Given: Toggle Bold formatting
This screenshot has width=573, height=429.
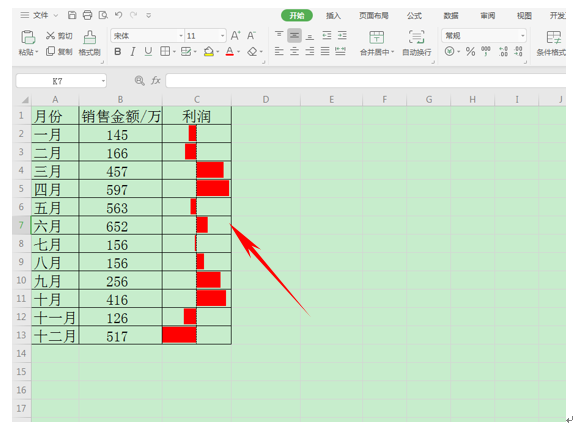Looking at the screenshot, I should point(118,52).
